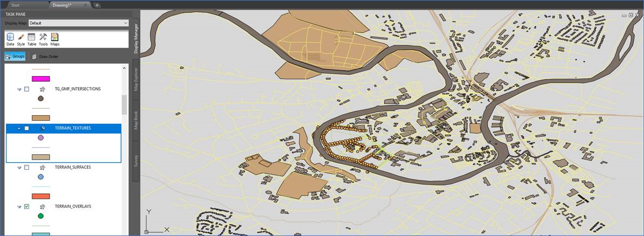
Task: Click the magenta color swatch
Action: coord(41,79)
